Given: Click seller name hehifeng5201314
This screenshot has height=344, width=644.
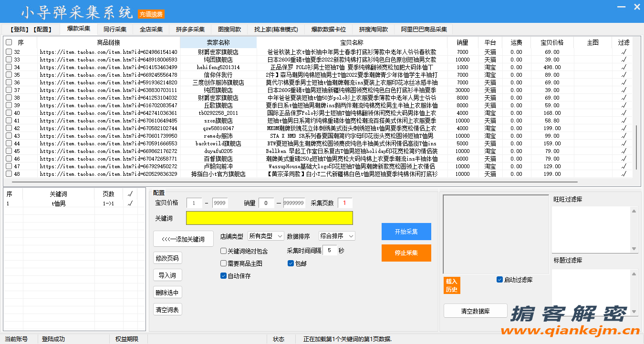Looking at the screenshot, I should point(218,67).
